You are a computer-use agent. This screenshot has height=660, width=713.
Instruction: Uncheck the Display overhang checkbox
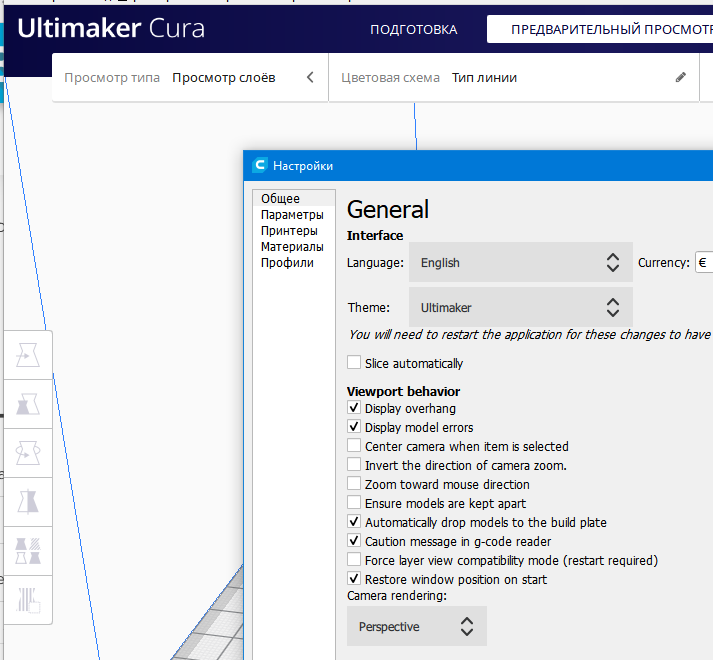(354, 408)
